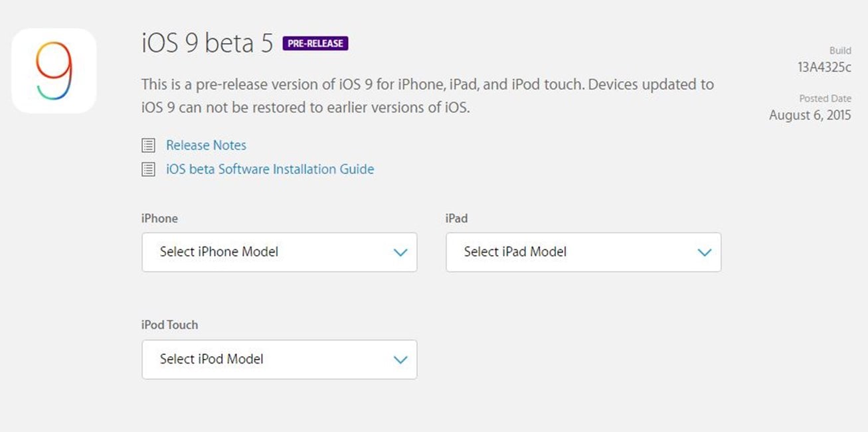Click the build number 13A4325c
Viewport: 868px width, 432px height.
(824, 66)
